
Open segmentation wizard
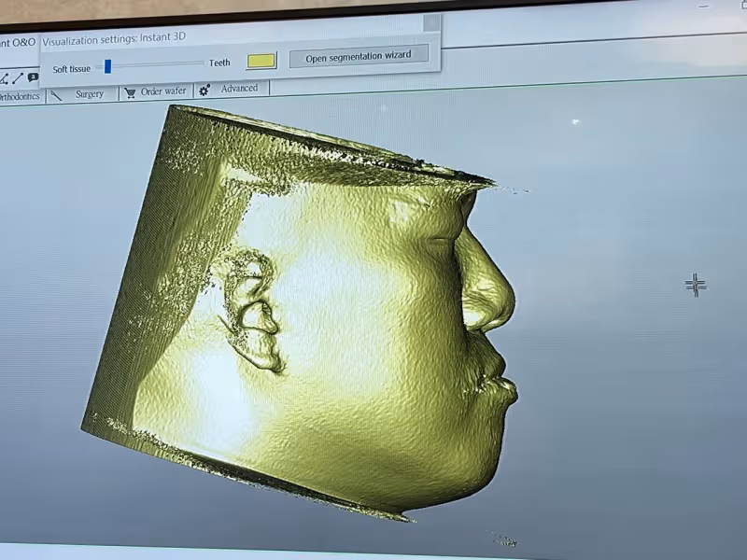coord(359,56)
